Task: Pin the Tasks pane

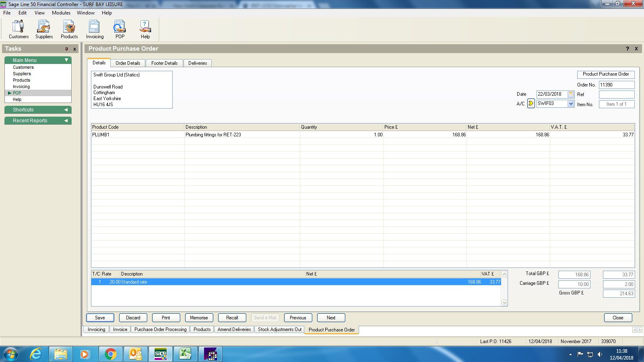Action: click(x=67, y=49)
